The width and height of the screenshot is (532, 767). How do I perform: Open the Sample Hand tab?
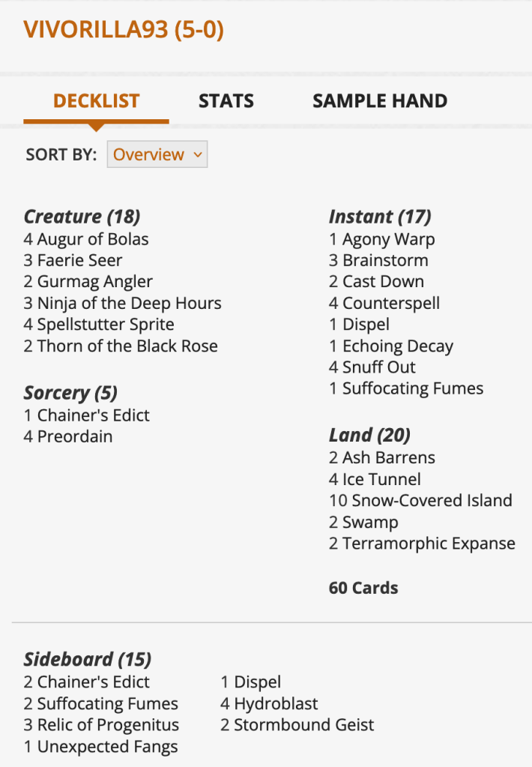tap(380, 101)
